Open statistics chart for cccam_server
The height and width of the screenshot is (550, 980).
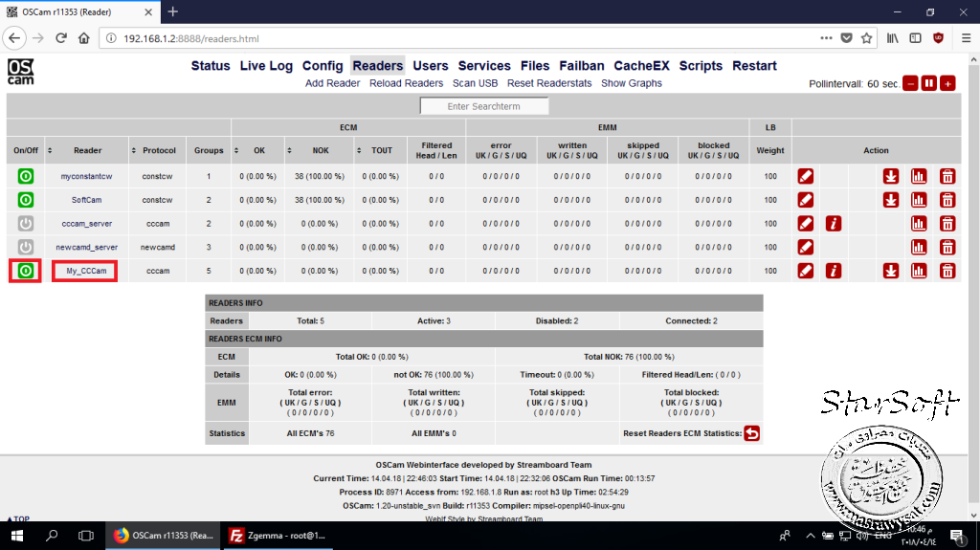click(919, 224)
